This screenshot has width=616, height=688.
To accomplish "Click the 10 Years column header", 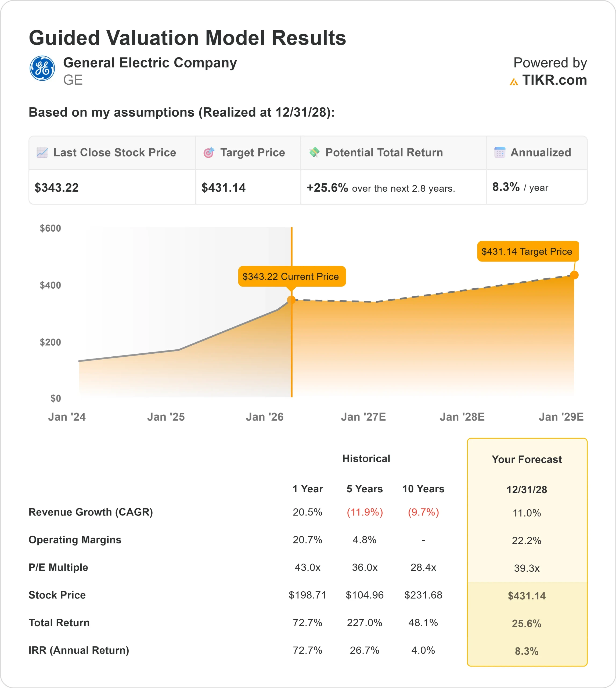I will tap(424, 489).
